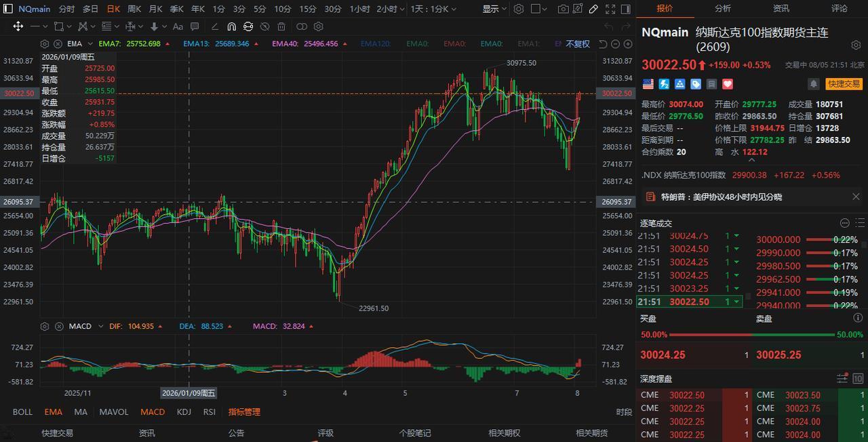Toggle the right side panel layout icon
This screenshot has width=868, height=442.
[x=626, y=9]
